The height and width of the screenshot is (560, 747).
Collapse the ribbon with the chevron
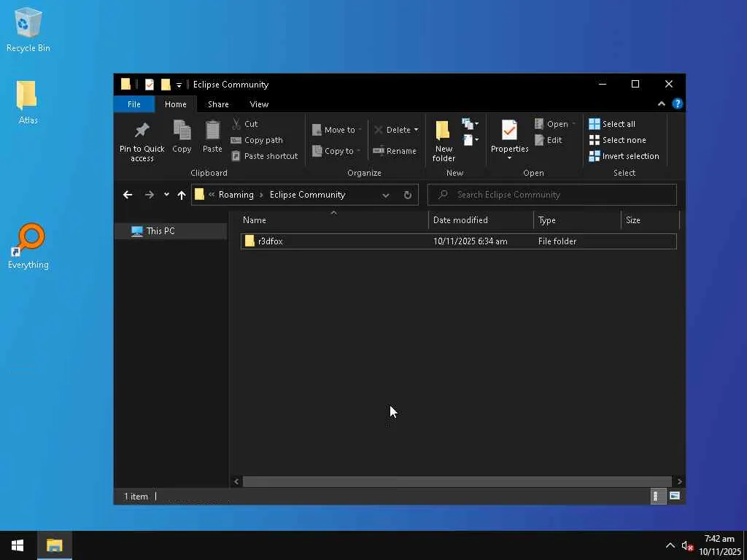click(x=661, y=104)
